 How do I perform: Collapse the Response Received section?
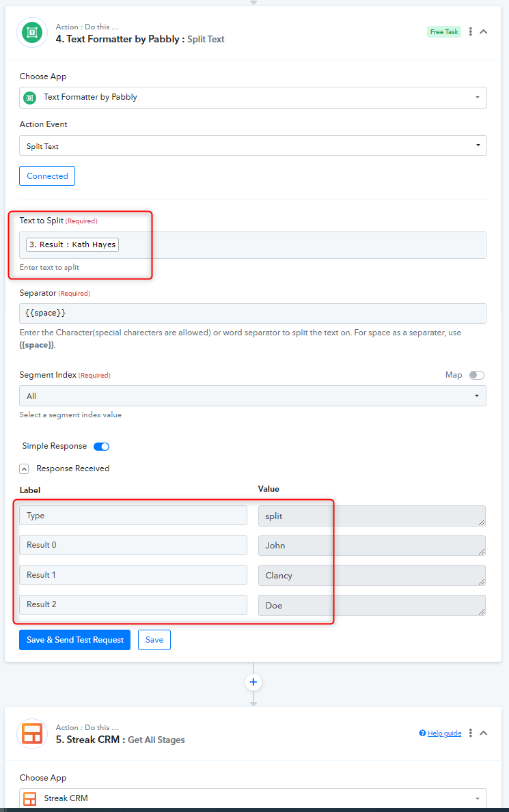[x=24, y=468]
